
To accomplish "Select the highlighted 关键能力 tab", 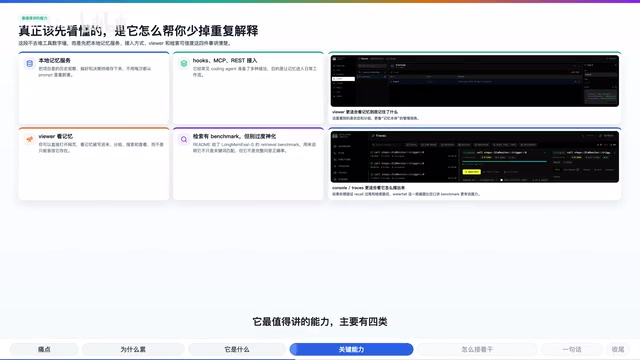I will pos(351,349).
